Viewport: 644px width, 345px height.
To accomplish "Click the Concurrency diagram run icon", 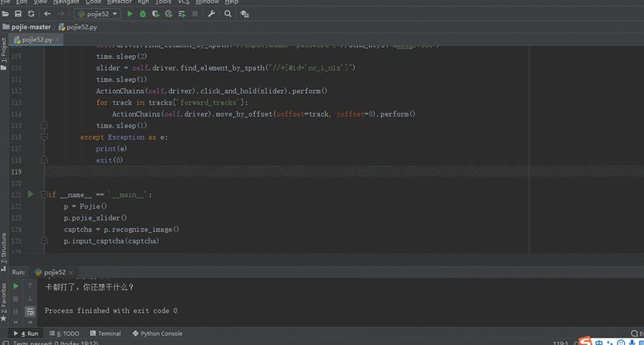I will (182, 14).
